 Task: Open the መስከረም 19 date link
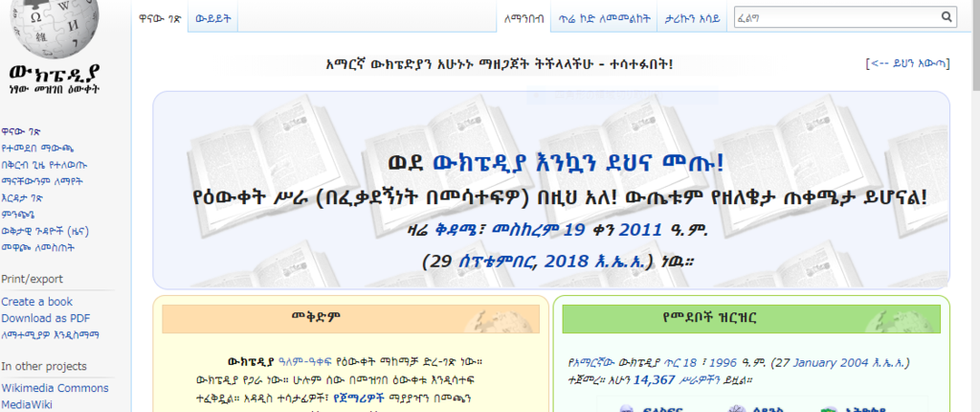(538, 230)
